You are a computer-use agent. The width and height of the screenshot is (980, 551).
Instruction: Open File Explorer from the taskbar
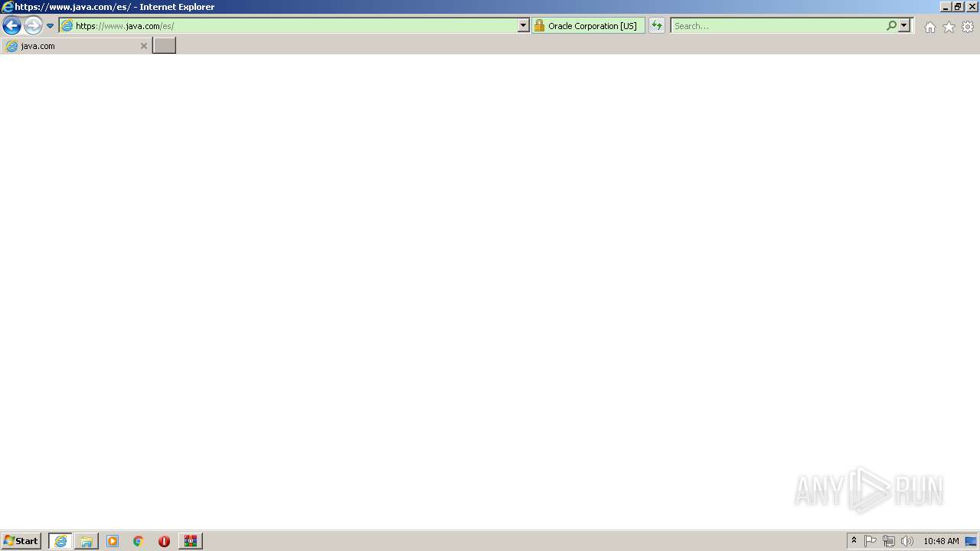(x=87, y=541)
